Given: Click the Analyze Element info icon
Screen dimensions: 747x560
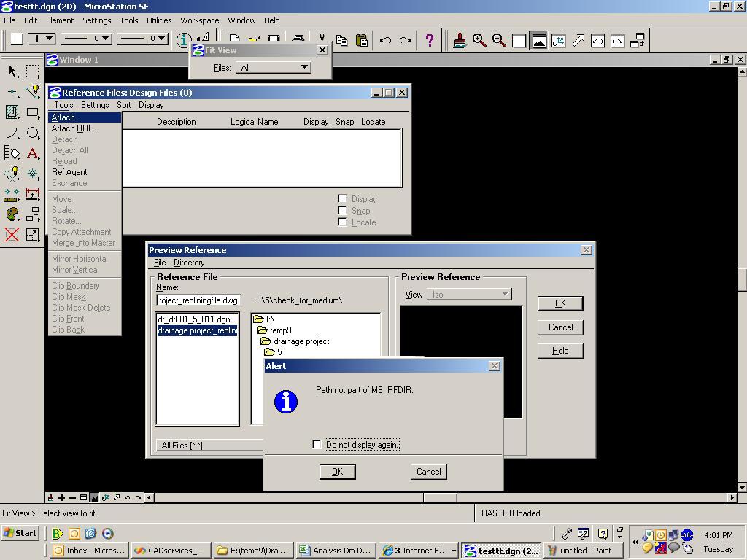Looking at the screenshot, I should click(183, 41).
